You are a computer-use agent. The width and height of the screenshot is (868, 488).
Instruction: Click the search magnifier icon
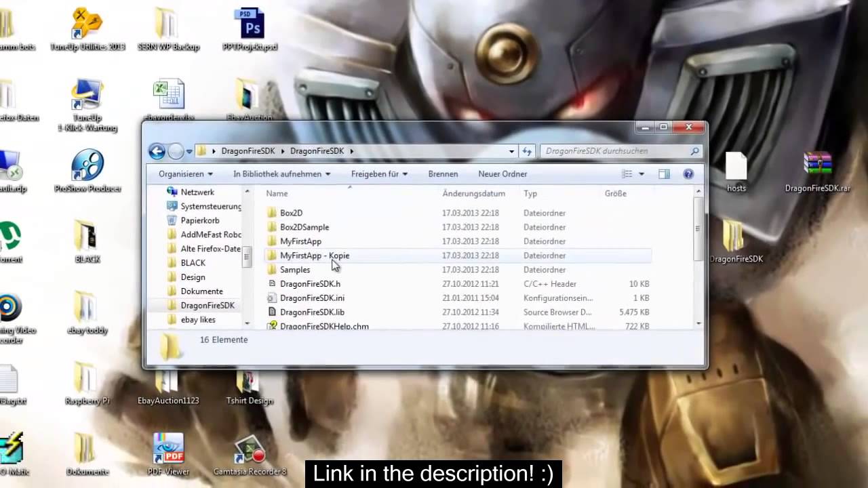coord(694,151)
